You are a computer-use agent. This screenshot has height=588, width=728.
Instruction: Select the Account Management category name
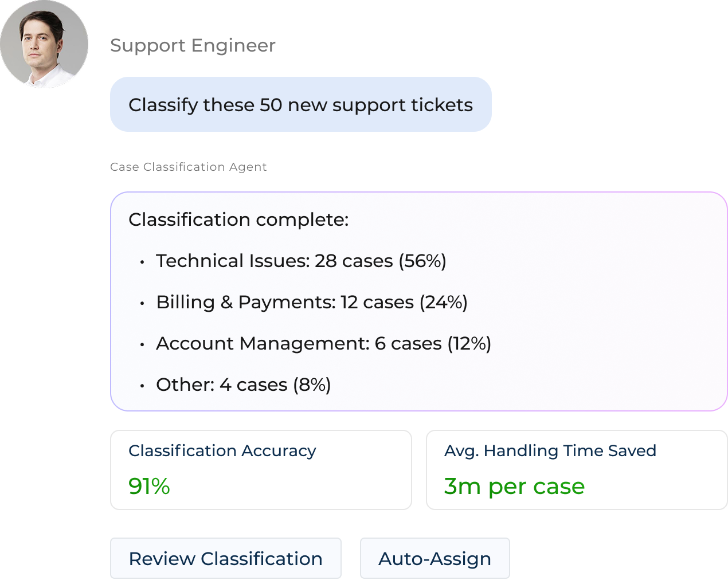(x=263, y=343)
